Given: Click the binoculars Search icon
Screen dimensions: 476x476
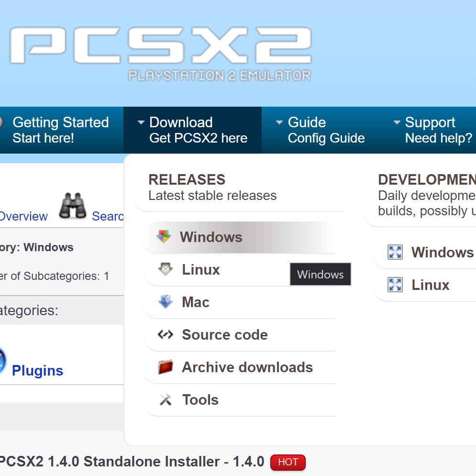Looking at the screenshot, I should pos(73,206).
